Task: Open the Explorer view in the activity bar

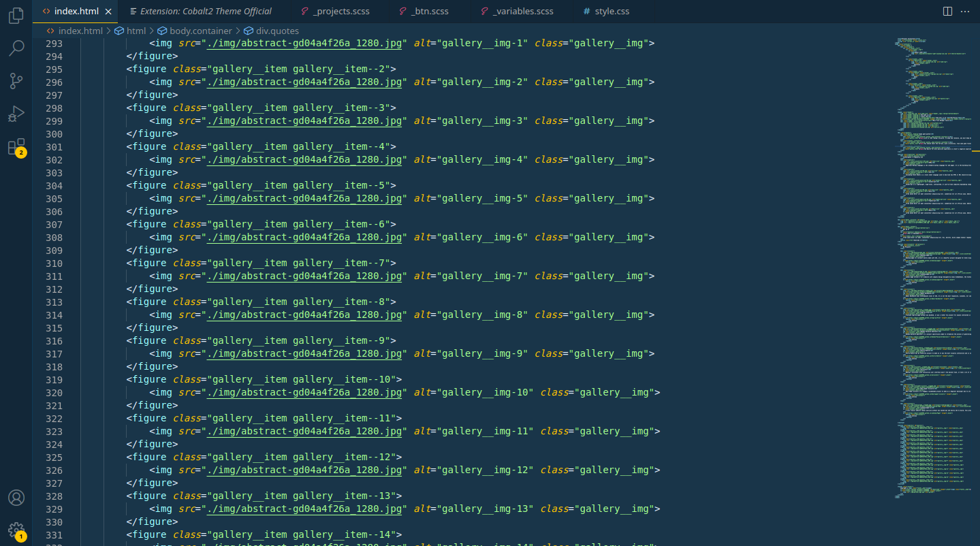Action: click(x=16, y=16)
